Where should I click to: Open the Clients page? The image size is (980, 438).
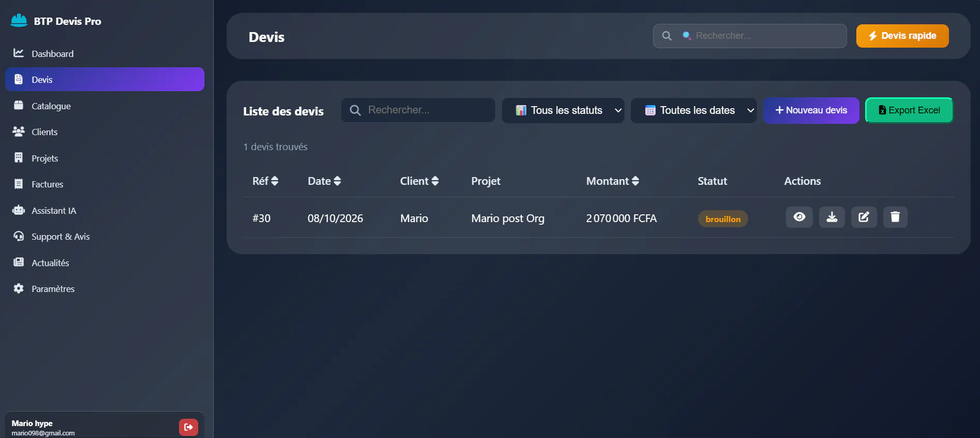click(x=105, y=132)
